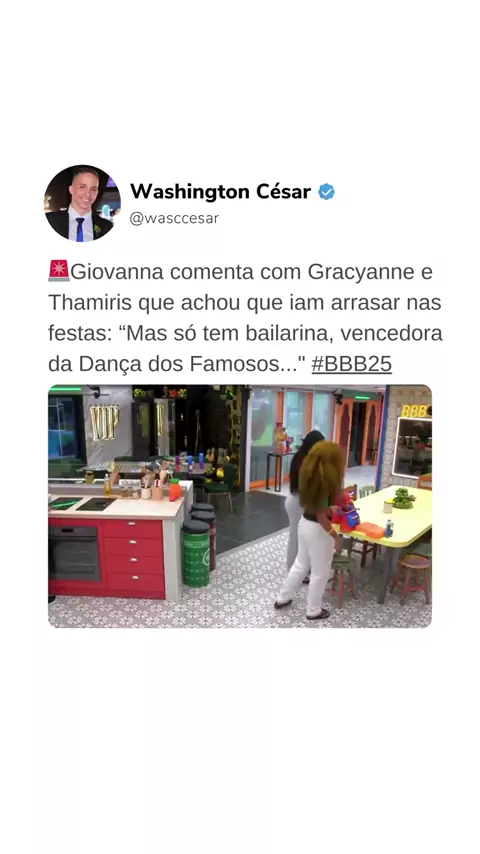Open the @wasccesar handle
The height and width of the screenshot is (854, 480).
pyautogui.click(x=174, y=218)
